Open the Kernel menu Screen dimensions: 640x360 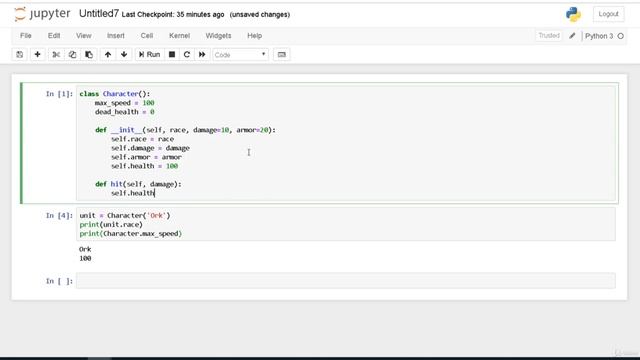tap(180, 36)
